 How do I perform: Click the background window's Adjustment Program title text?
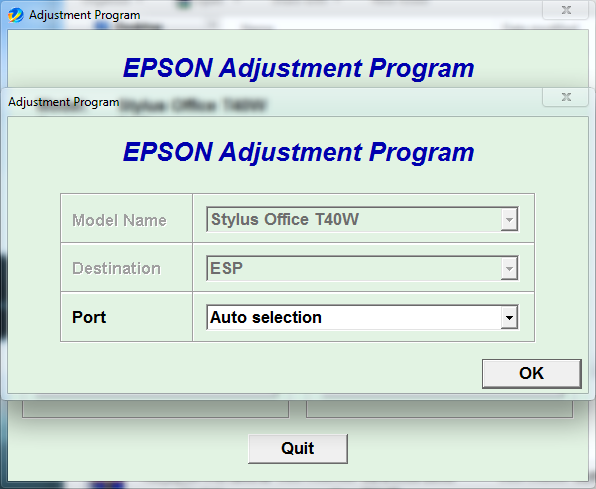[85, 15]
